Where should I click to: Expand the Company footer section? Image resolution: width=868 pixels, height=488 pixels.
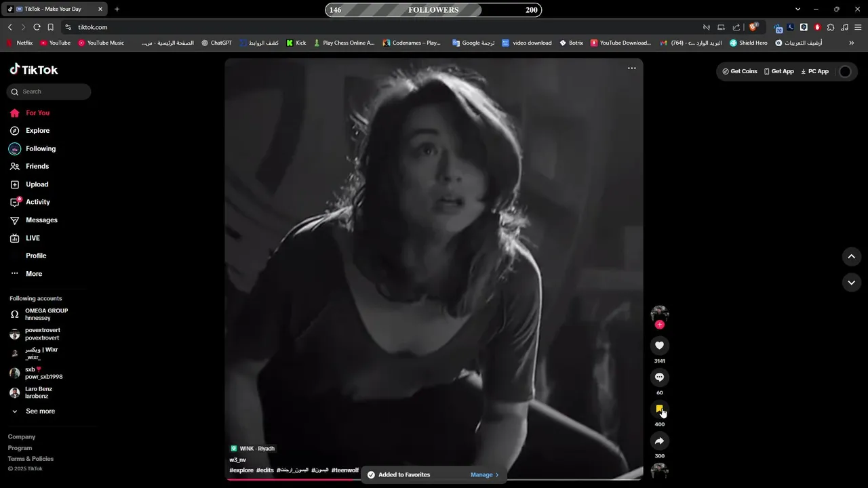tap(22, 437)
